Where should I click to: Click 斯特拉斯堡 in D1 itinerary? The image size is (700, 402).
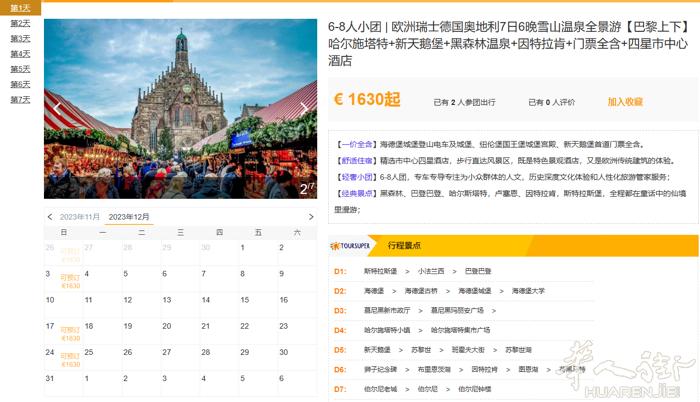380,271
